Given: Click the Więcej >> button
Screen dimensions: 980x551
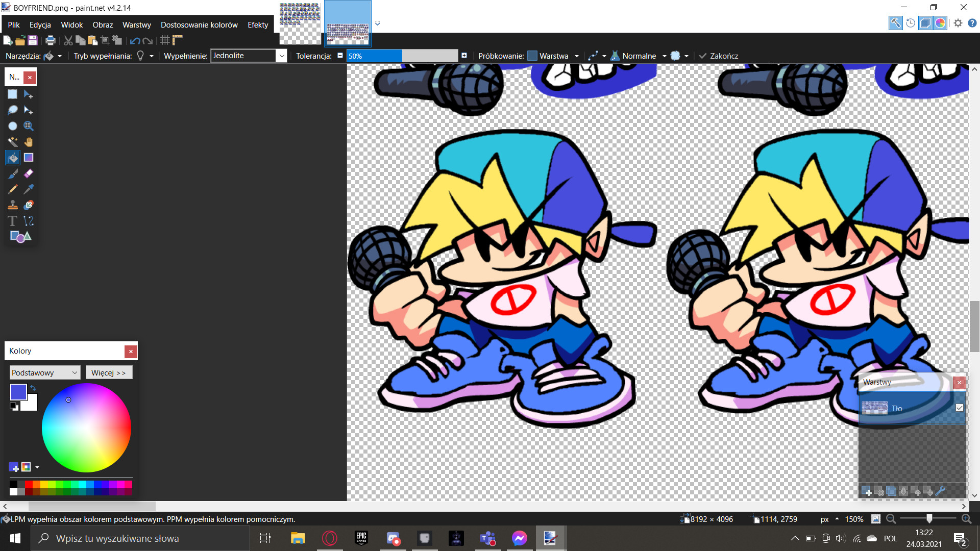Looking at the screenshot, I should pos(109,372).
